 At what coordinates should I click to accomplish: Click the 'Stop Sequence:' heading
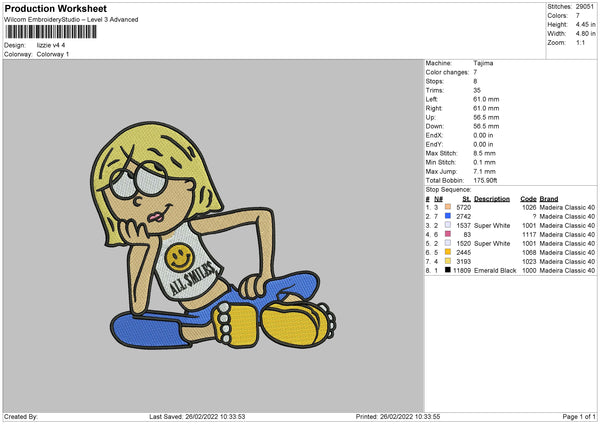(x=448, y=189)
